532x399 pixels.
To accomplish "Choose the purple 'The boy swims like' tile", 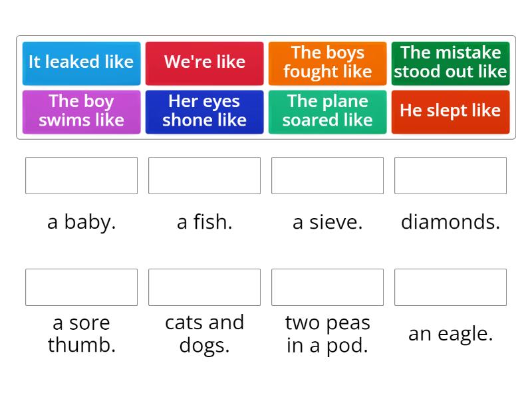I will [x=81, y=111].
